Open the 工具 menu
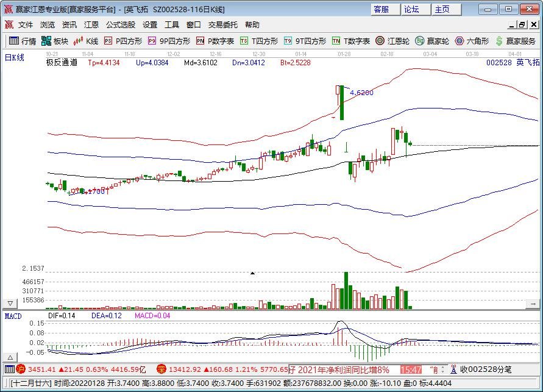 pos(172,24)
